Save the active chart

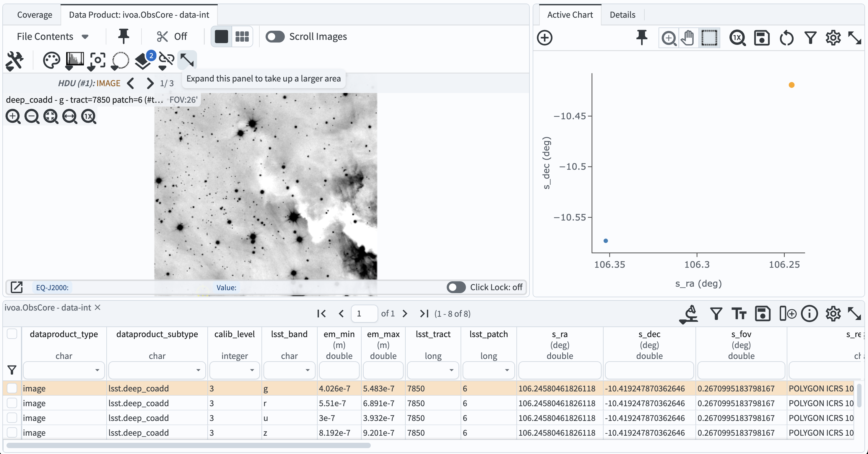pyautogui.click(x=762, y=38)
